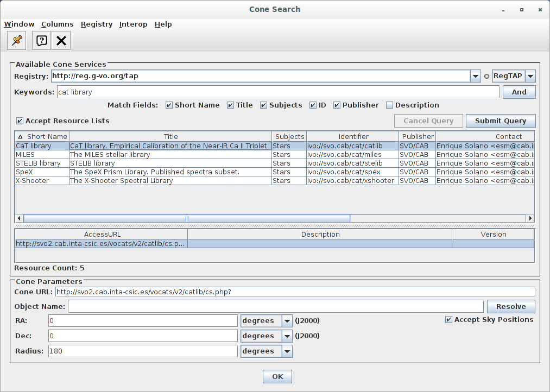Click the Dec value field
This screenshot has width=550, height=392.
pyautogui.click(x=143, y=336)
